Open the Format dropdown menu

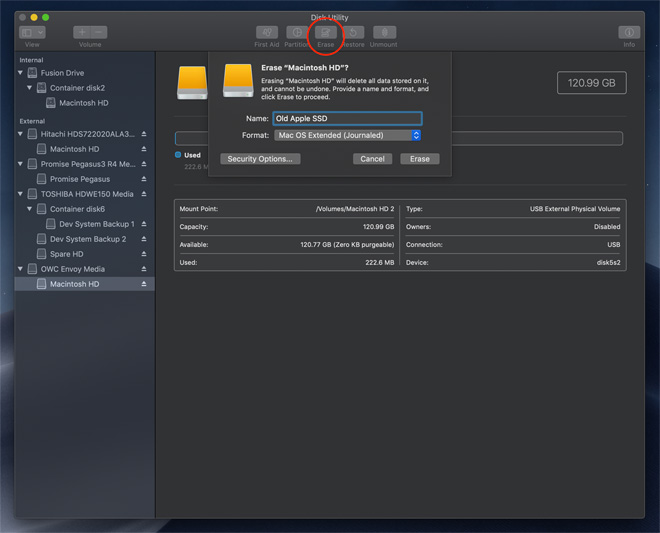(x=348, y=135)
